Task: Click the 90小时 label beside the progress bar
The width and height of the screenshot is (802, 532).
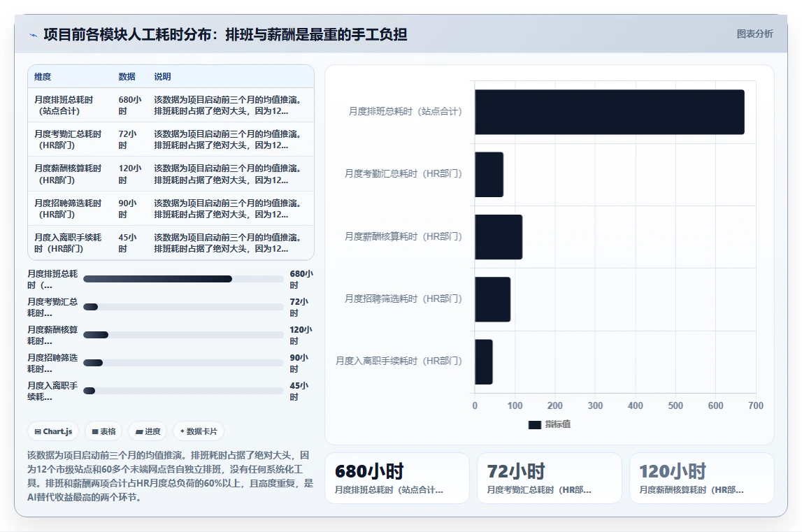Action: coord(299,364)
